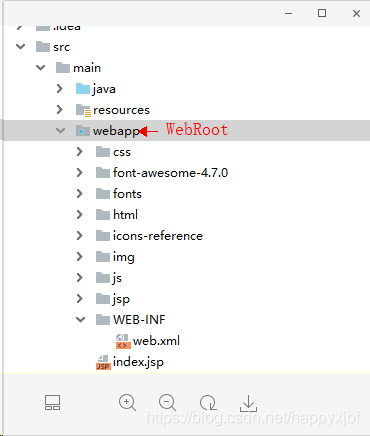The height and width of the screenshot is (436, 370).
Task: Click the font-awesome-4.7.0 folder icon
Action: 103,172
